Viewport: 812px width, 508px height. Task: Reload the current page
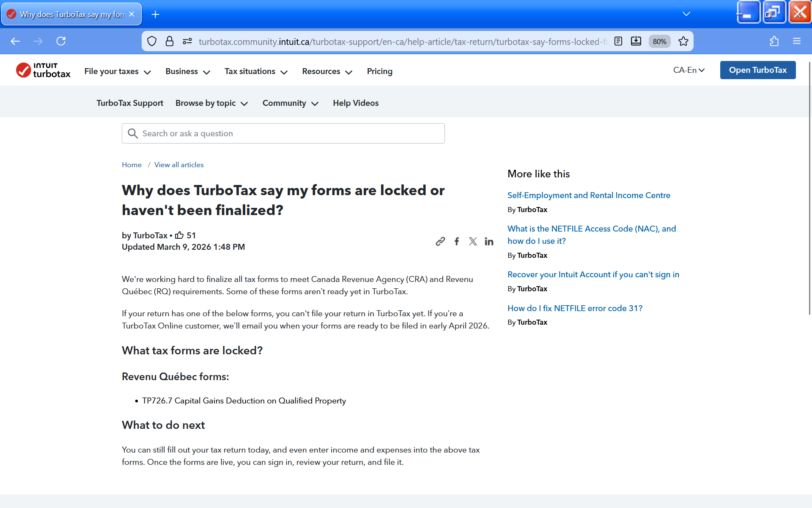(x=61, y=41)
